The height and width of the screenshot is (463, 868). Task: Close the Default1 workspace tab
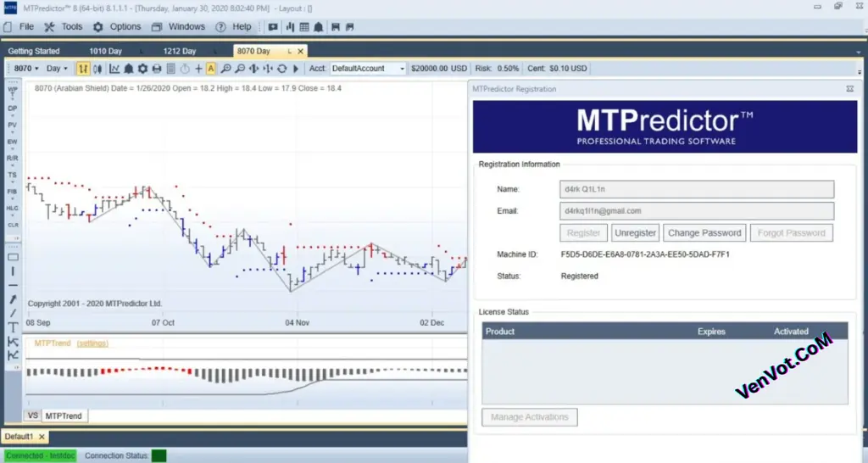click(42, 437)
